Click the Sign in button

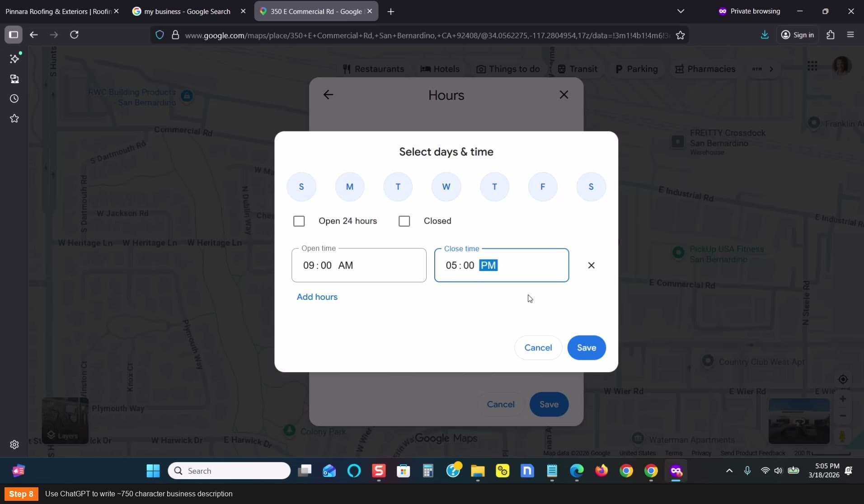tap(798, 35)
